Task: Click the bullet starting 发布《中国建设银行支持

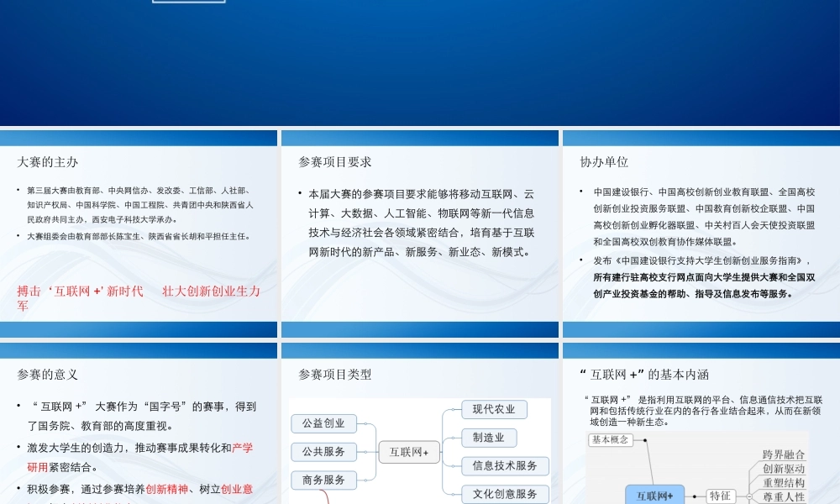Action: click(x=704, y=277)
